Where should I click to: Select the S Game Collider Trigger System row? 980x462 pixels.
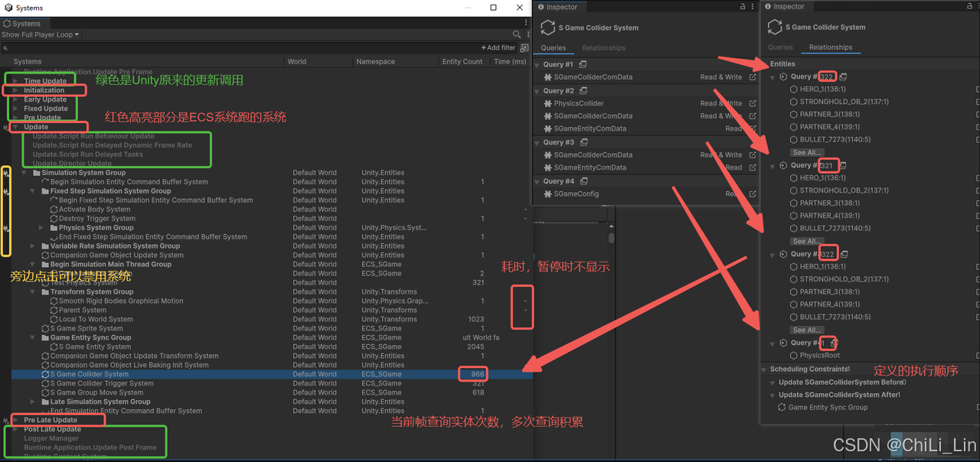[271, 384]
